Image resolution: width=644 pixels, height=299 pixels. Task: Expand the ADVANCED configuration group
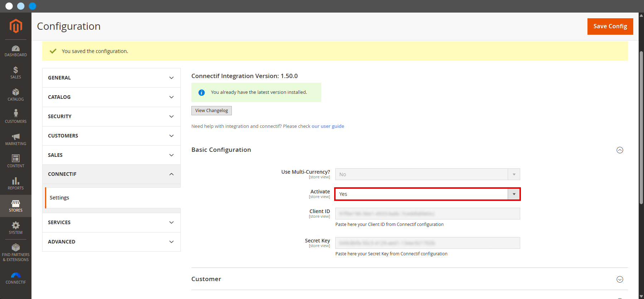[x=111, y=242]
